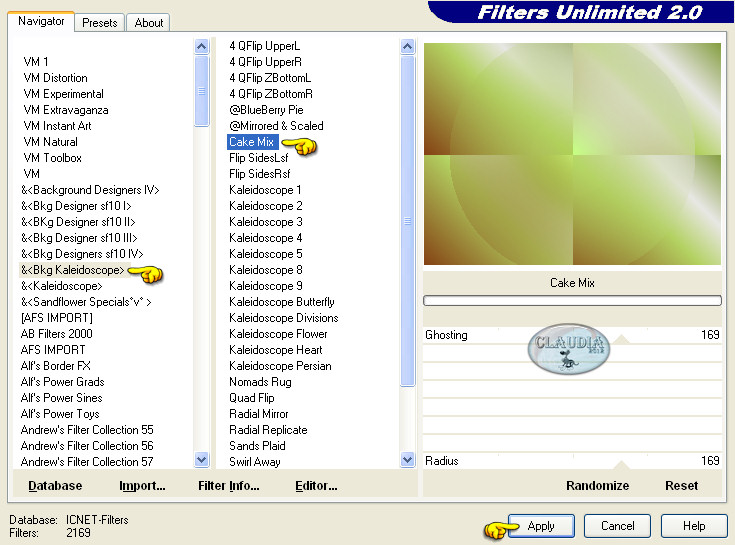
Task: Select AB Filters 2000 category
Action: 56,334
